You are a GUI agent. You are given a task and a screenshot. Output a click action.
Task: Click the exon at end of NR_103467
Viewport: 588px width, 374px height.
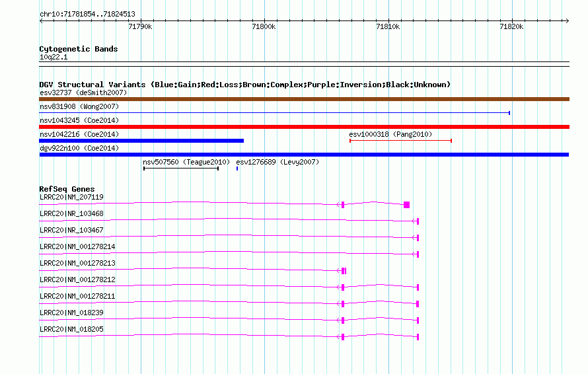418,238
